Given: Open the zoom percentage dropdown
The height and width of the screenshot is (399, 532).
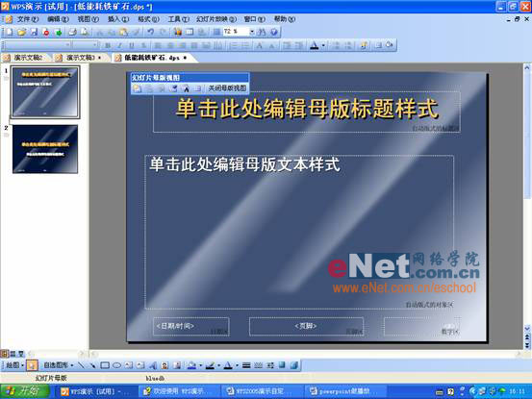Looking at the screenshot, I should pyautogui.click(x=252, y=32).
